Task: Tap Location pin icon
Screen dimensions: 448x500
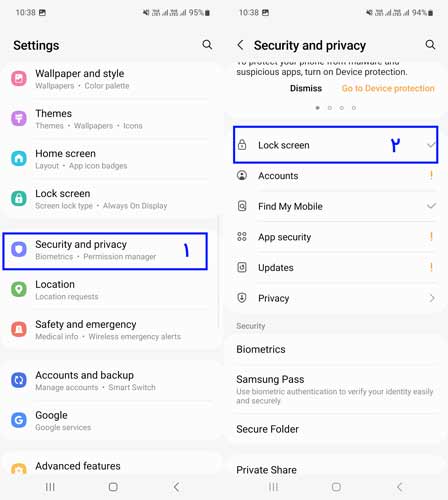Action: 19,289
